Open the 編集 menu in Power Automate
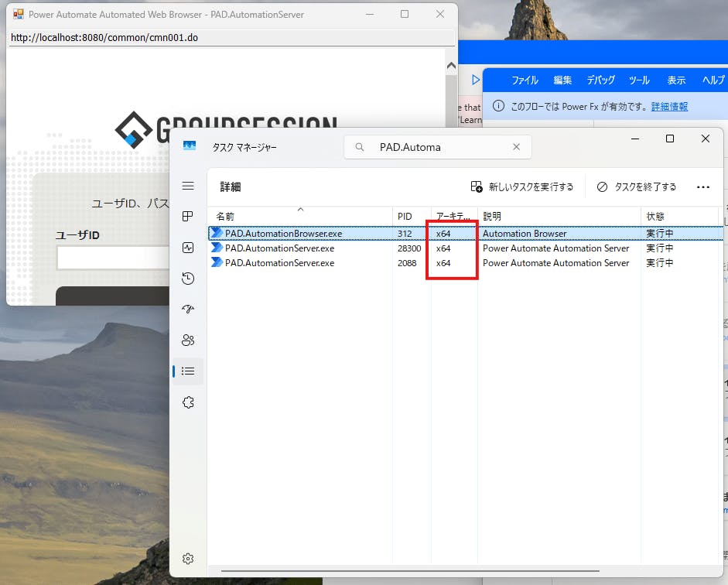The image size is (728, 585). [x=562, y=80]
